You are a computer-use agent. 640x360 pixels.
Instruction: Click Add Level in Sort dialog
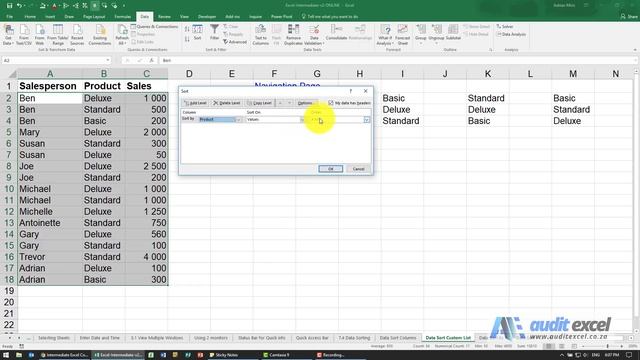[x=196, y=103]
